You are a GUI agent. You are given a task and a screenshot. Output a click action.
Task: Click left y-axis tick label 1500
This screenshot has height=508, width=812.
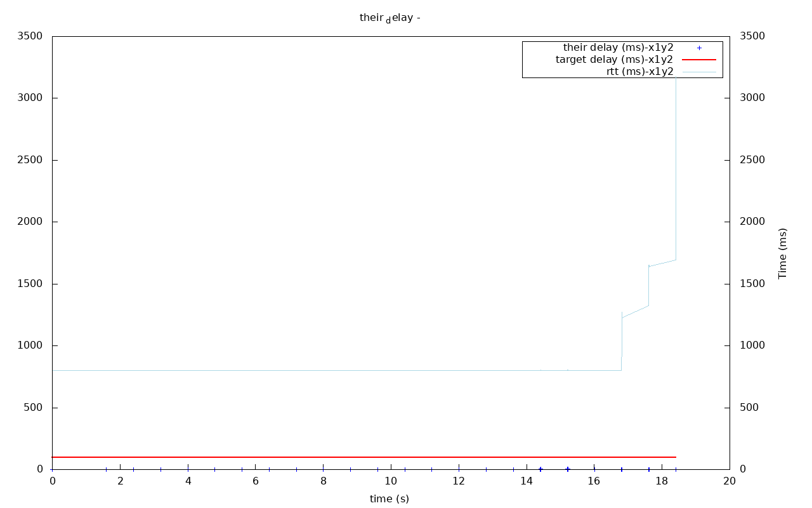click(x=30, y=284)
